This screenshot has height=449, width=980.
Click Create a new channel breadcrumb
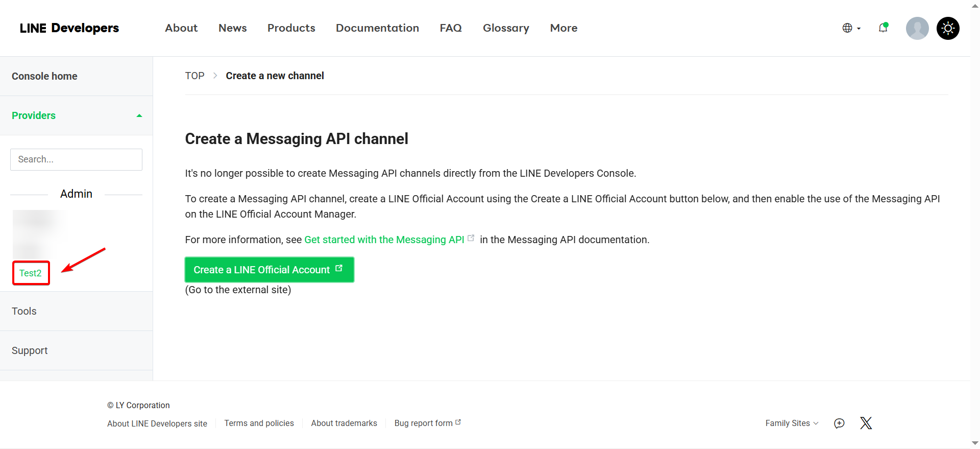pyautogui.click(x=275, y=76)
